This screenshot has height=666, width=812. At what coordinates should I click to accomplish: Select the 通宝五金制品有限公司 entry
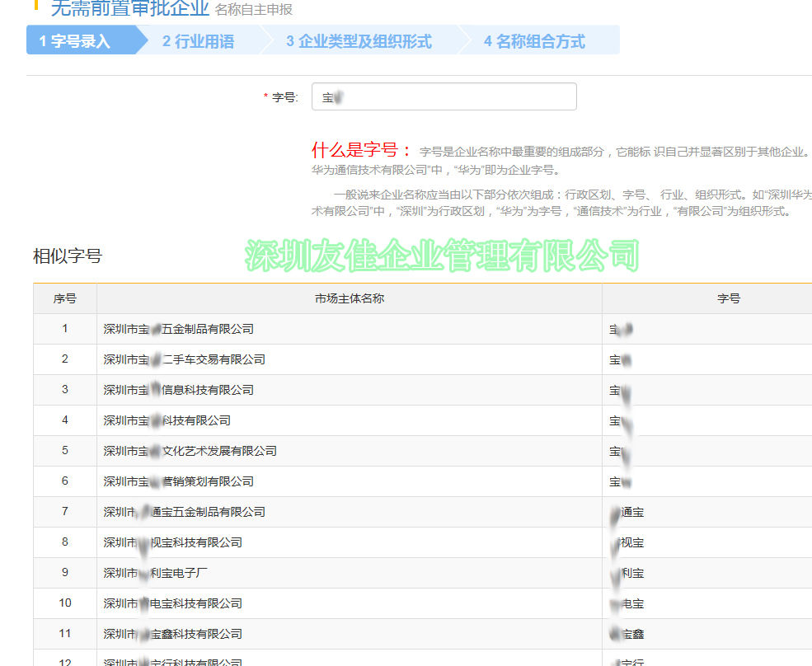coord(185,512)
